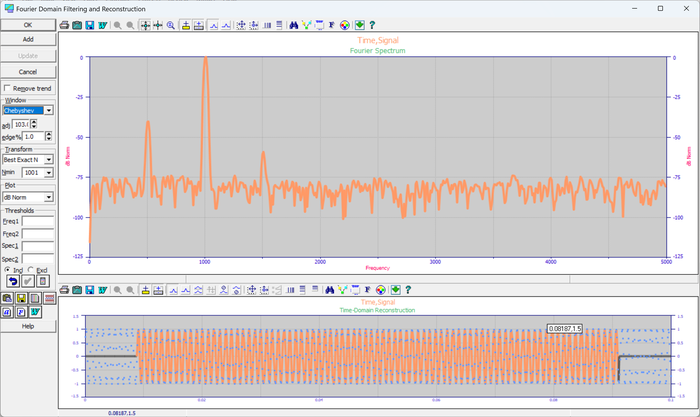This screenshot has width=700, height=417.
Task: Save bottom graph using blue floppy icon
Action: [x=90, y=290]
